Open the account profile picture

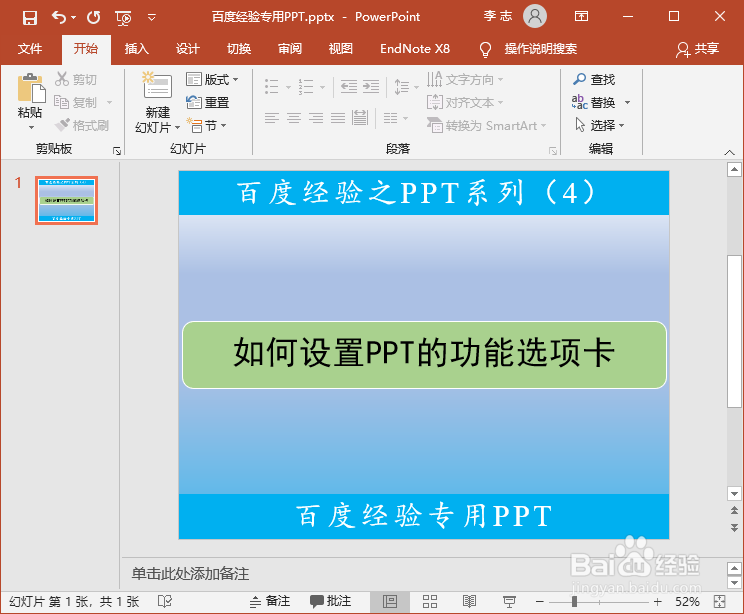pyautogui.click(x=535, y=16)
